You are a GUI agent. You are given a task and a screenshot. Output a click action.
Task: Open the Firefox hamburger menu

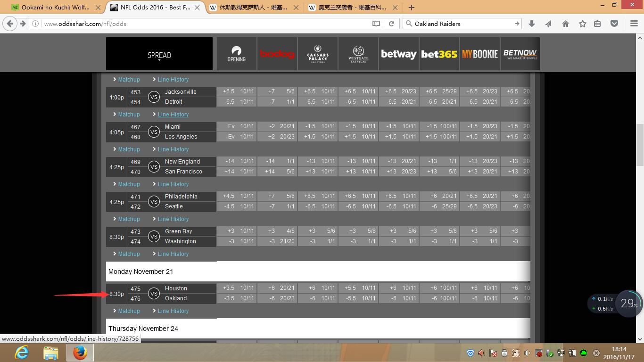[634, 24]
